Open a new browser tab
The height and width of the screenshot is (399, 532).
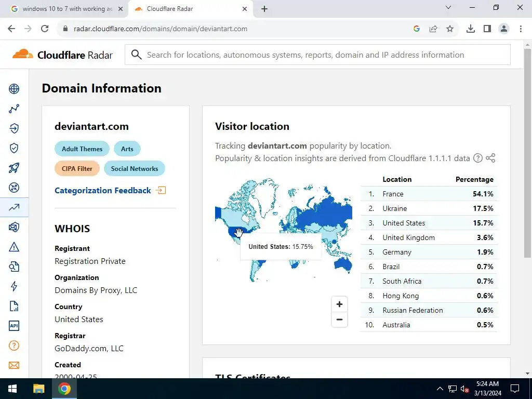[264, 9]
